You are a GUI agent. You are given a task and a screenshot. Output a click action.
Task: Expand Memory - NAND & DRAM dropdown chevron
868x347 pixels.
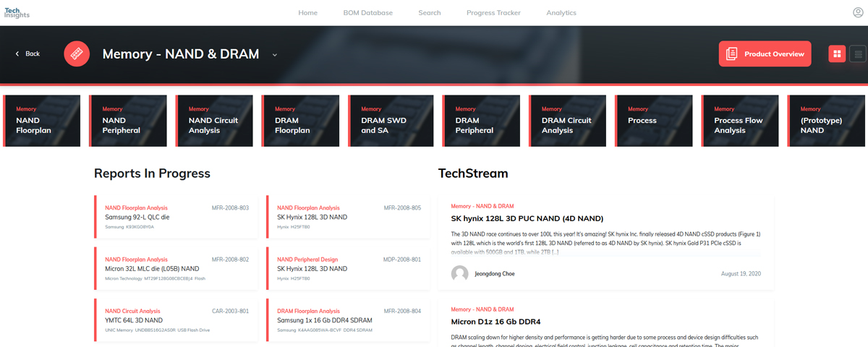tap(275, 54)
